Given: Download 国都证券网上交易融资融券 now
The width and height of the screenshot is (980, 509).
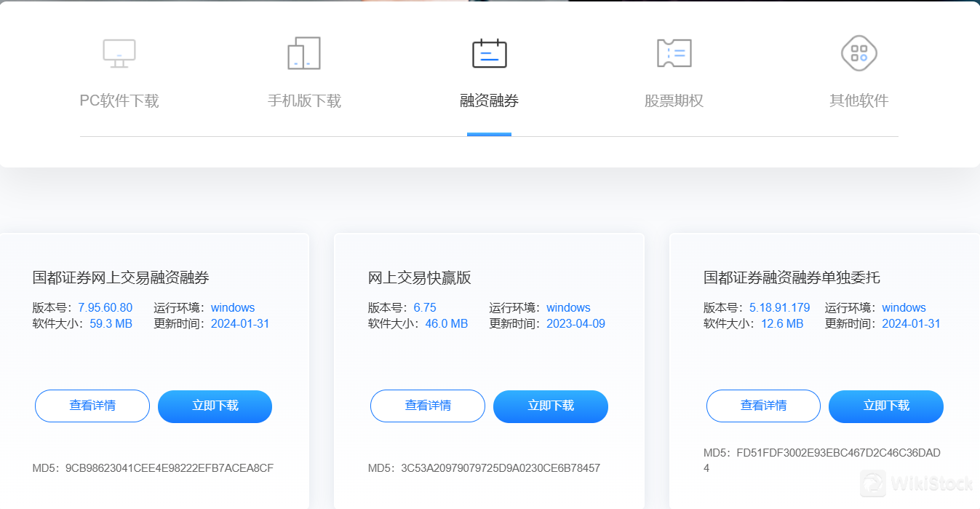Looking at the screenshot, I should click(215, 406).
